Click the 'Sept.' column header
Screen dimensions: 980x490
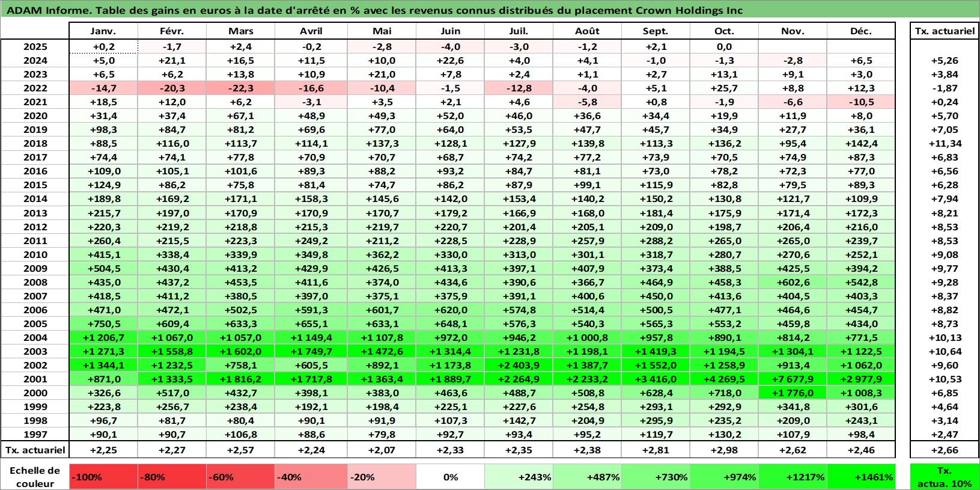point(656,31)
